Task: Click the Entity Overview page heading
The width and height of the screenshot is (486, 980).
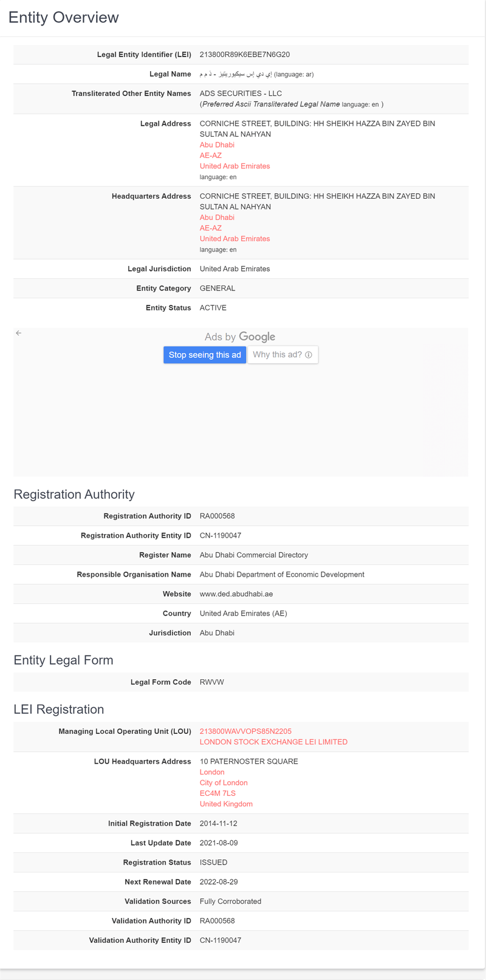Action: 64,18
